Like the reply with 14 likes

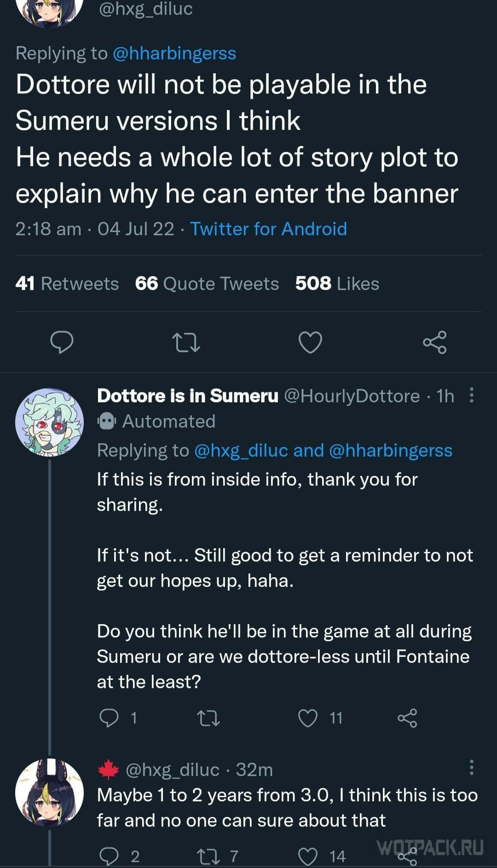click(x=308, y=856)
